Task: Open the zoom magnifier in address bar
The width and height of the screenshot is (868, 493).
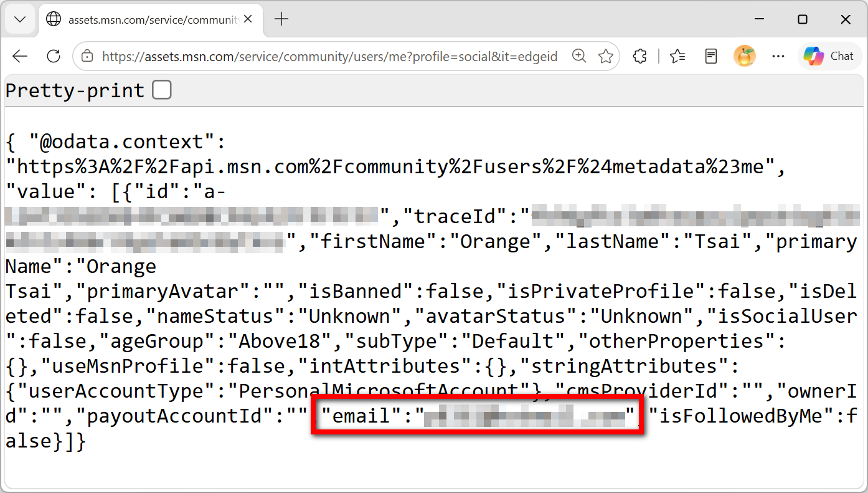Action: pos(579,56)
